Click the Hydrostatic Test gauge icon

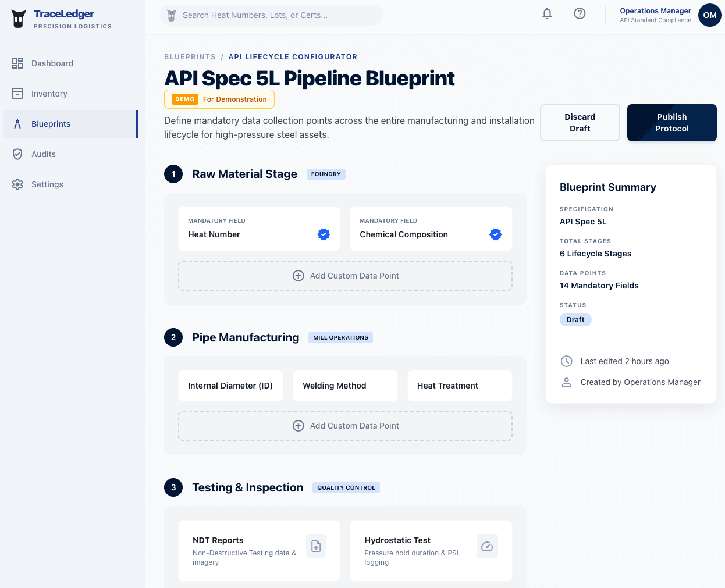(x=487, y=546)
